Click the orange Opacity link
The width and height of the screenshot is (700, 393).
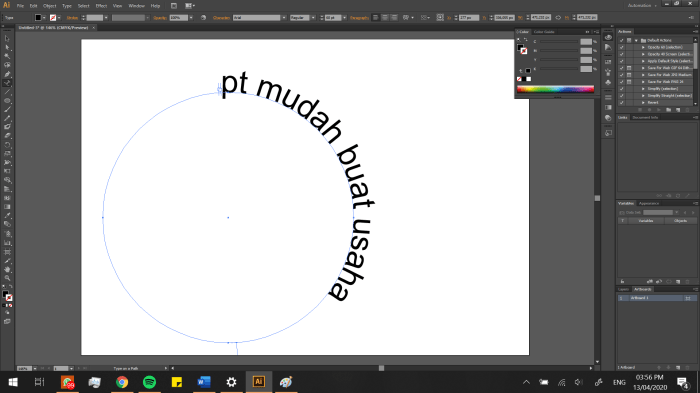160,18
